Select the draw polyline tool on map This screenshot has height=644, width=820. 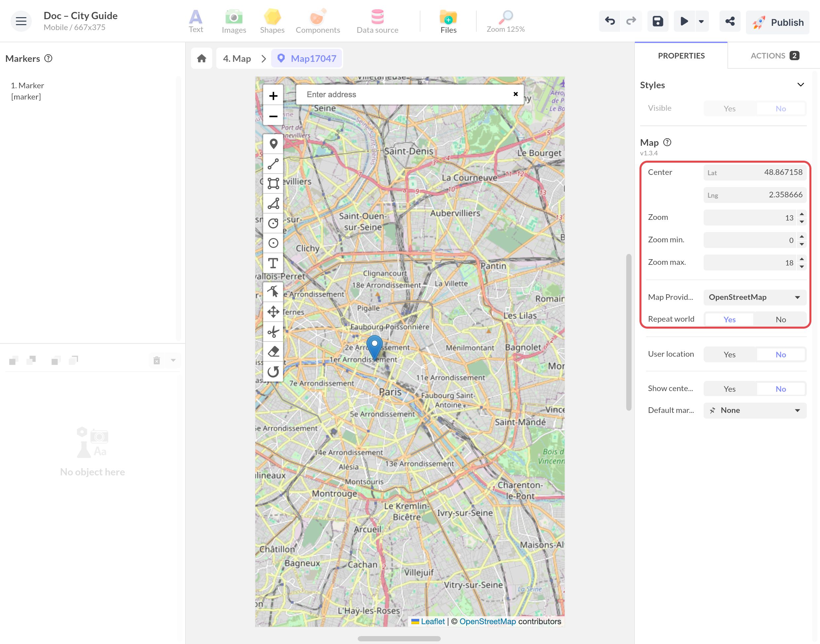click(x=273, y=164)
